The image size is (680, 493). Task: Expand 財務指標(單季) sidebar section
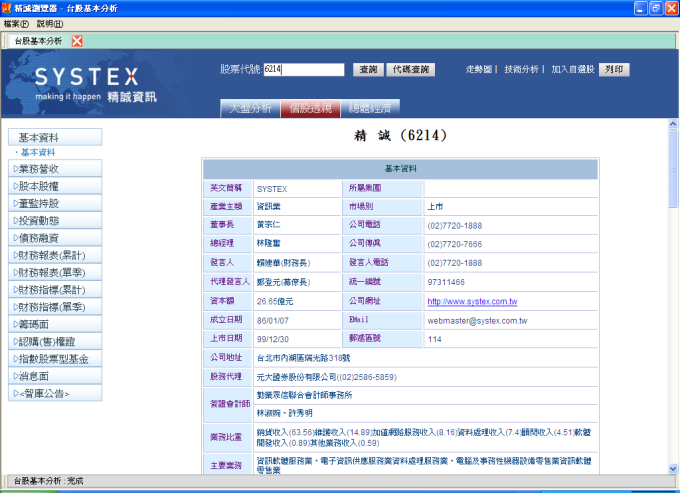[x=55, y=307]
